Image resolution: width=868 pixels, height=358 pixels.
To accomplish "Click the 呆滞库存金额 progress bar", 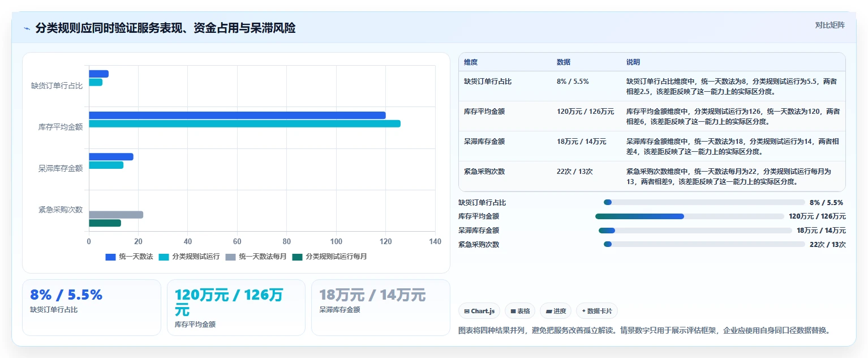I will 695,231.
